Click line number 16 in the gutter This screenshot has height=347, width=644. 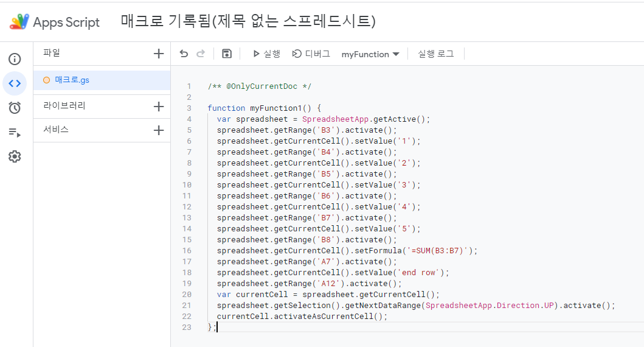187,250
